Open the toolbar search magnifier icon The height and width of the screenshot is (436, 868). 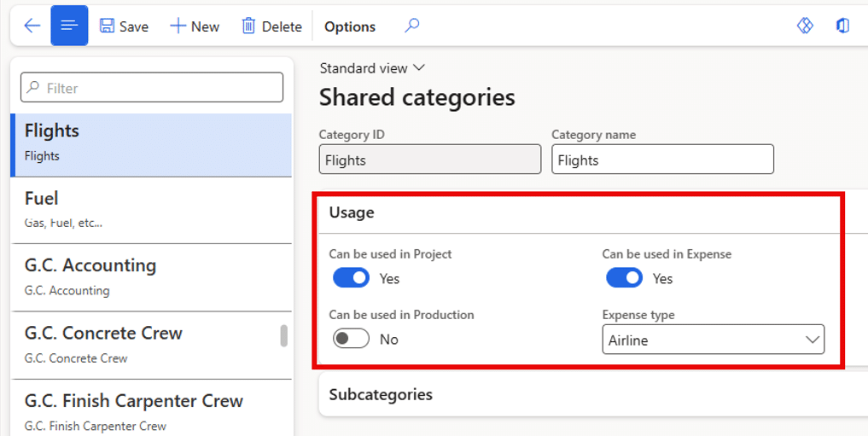pos(412,26)
